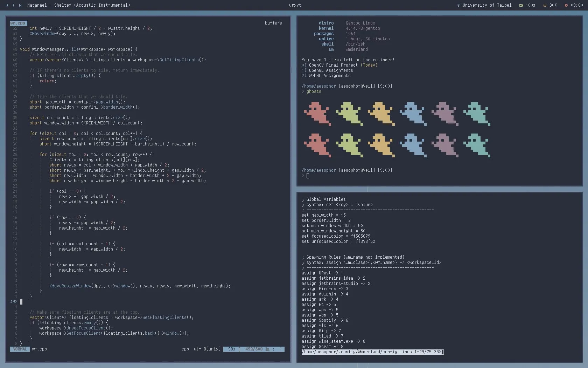The image size is (588, 368).
Task: Select the blue ghost in the terminal output
Action: pos(413,114)
